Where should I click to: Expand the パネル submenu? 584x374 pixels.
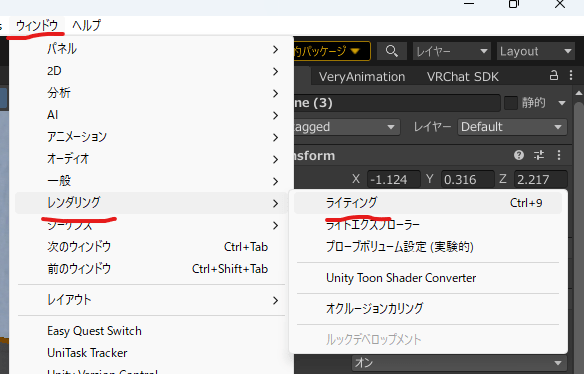(x=151, y=49)
